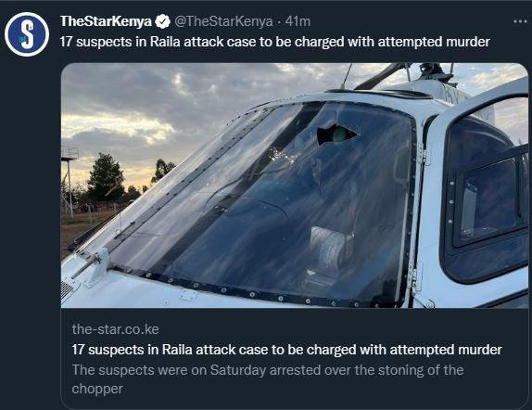Viewport: 532px width, 410px height.
Task: Click the white seat inside the cockpit
Action: [x=331, y=250]
